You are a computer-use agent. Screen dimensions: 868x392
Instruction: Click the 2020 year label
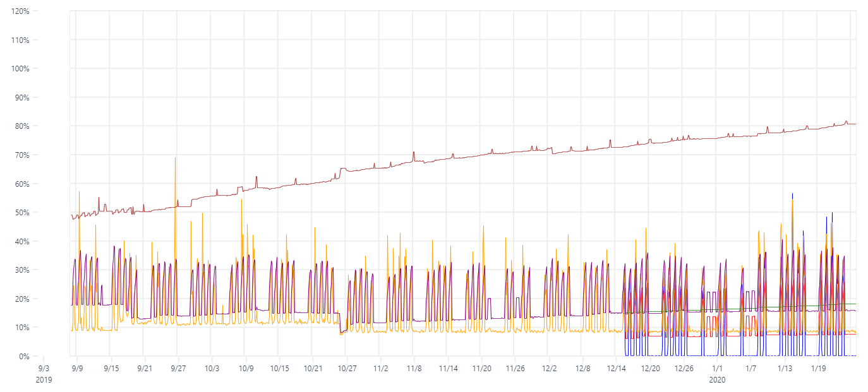pyautogui.click(x=717, y=379)
